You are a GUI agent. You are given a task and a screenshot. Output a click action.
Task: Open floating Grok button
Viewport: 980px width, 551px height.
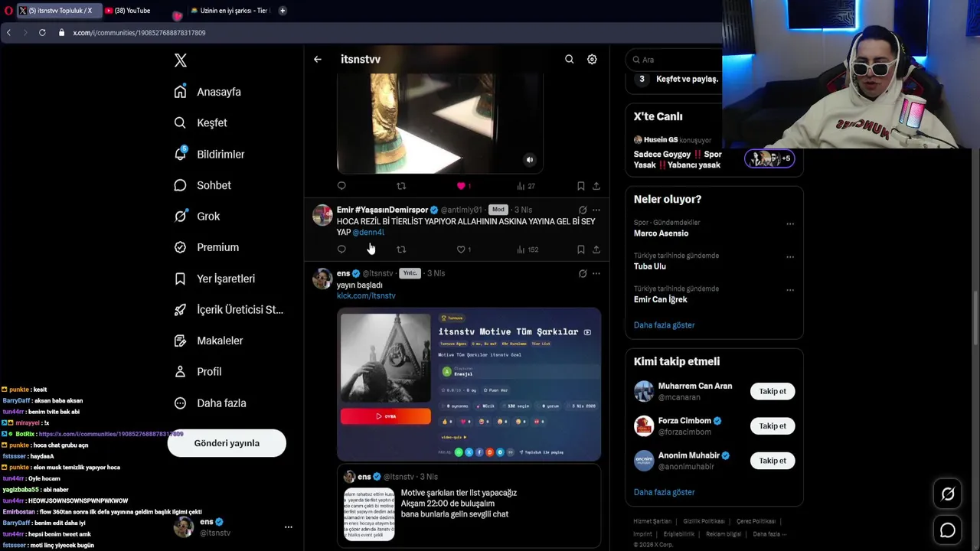point(948,494)
